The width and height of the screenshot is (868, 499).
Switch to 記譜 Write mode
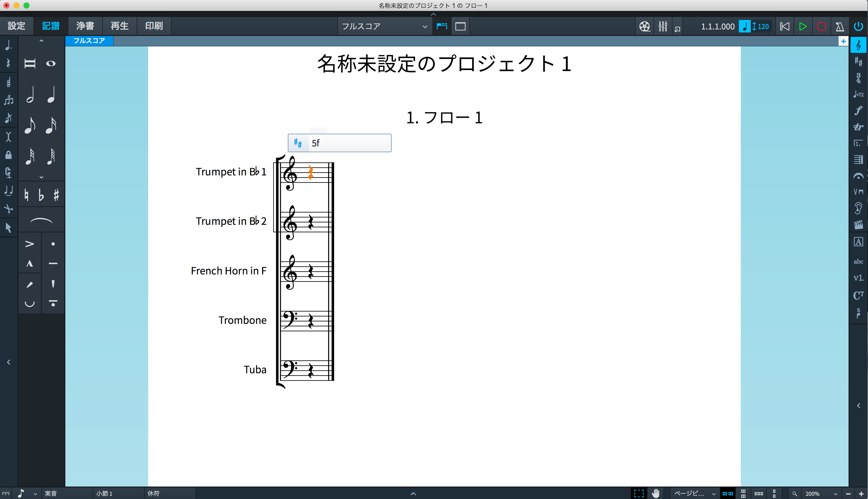51,26
